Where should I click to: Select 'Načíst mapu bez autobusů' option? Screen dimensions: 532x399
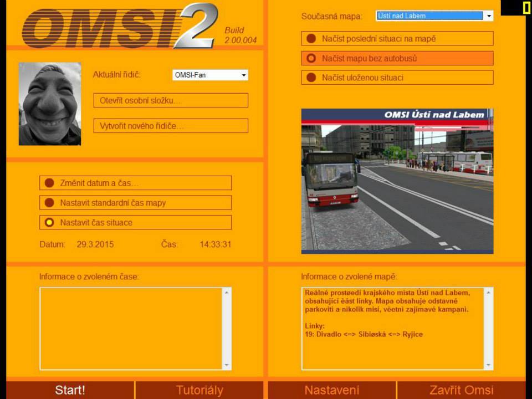coord(397,58)
